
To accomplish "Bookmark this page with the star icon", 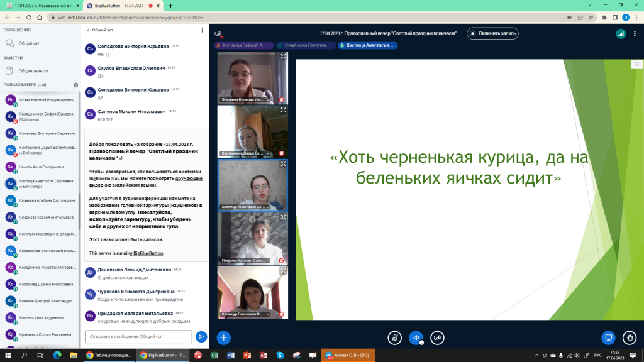I will tap(591, 18).
